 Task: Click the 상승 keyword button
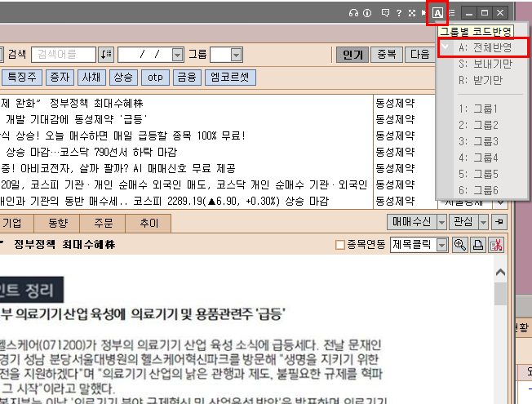[123, 77]
